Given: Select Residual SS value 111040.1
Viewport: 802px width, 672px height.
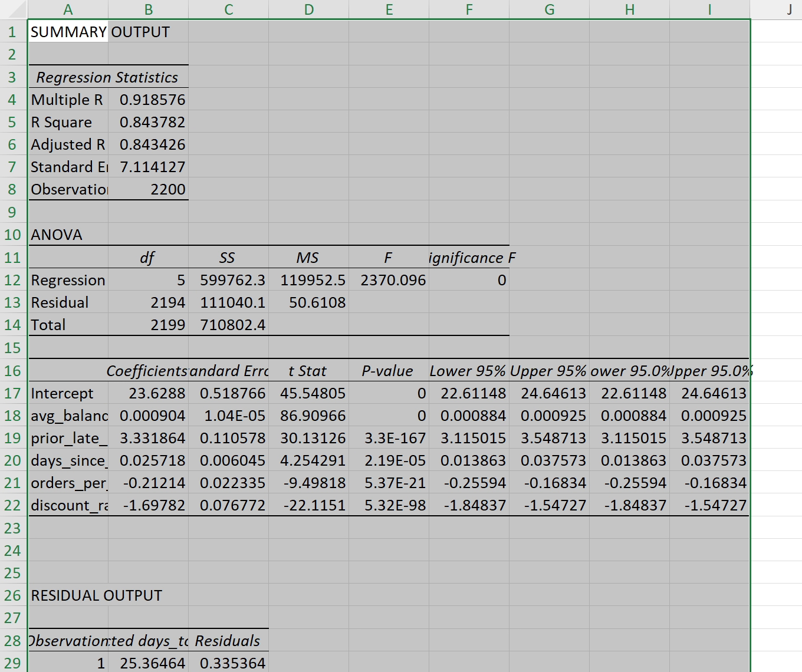Looking at the screenshot, I should point(228,302).
